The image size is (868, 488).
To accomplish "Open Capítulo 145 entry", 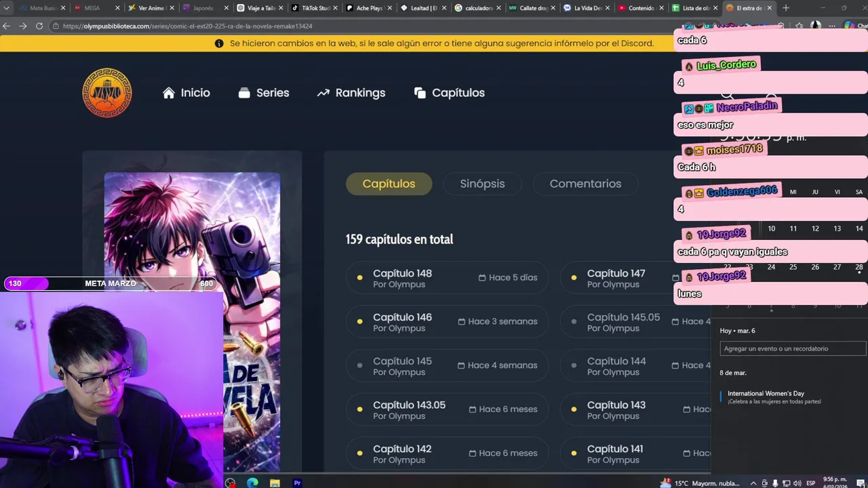I will (x=447, y=366).
